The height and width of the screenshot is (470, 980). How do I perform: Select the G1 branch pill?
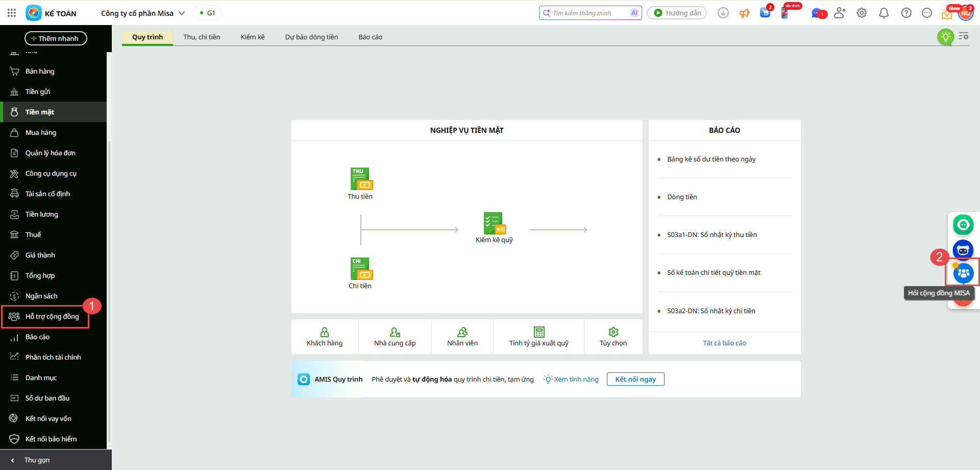(208, 13)
